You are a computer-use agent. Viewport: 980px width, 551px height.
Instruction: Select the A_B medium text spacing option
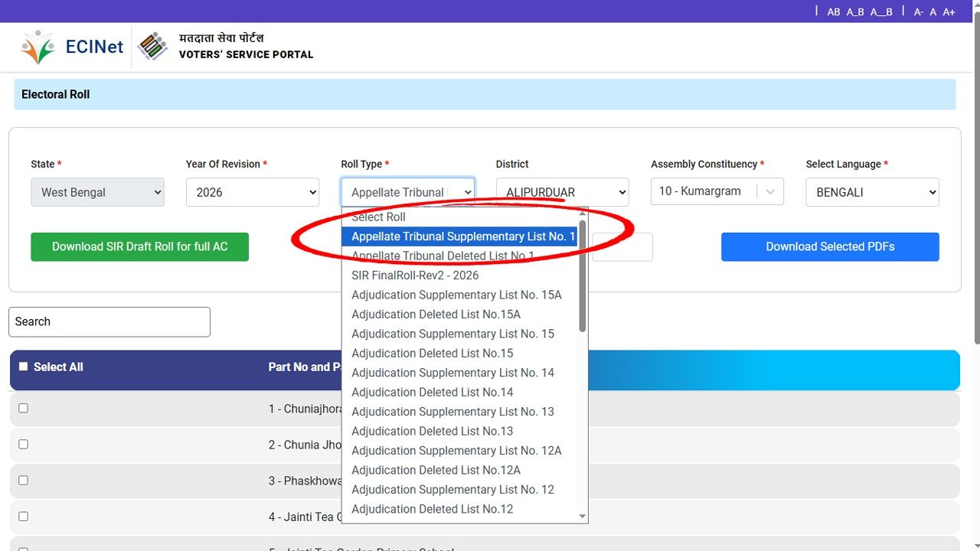855,11
